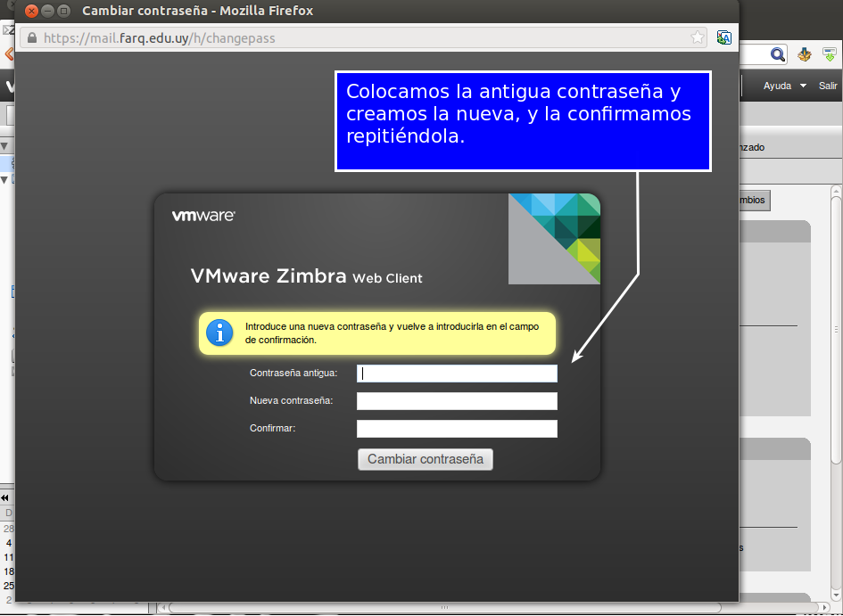Click the magnifier search icon in the background window
843x616 pixels.
(x=777, y=54)
